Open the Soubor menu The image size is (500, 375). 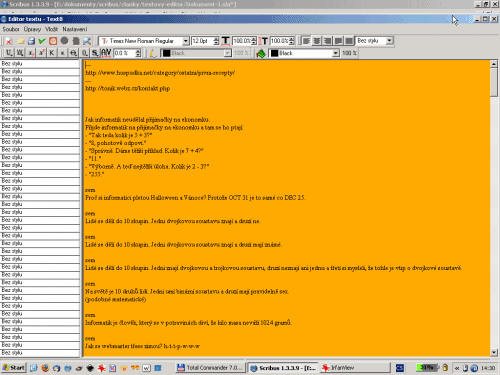tap(11, 29)
